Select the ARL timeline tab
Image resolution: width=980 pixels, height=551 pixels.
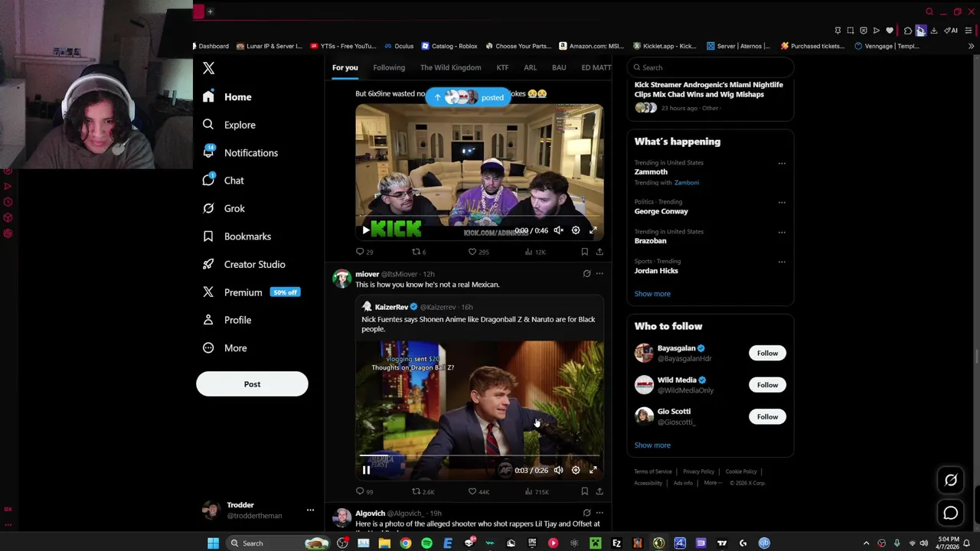pos(530,67)
